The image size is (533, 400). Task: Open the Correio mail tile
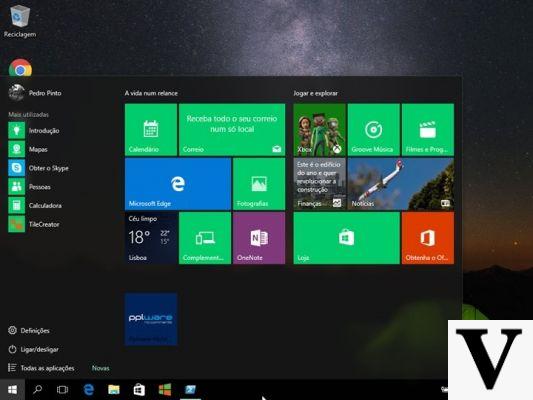[x=232, y=129]
